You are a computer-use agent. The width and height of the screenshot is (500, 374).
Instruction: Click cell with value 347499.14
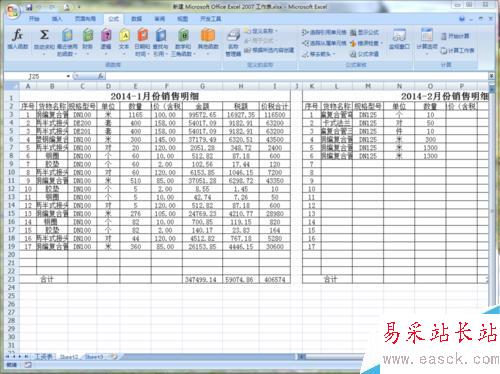(202, 279)
